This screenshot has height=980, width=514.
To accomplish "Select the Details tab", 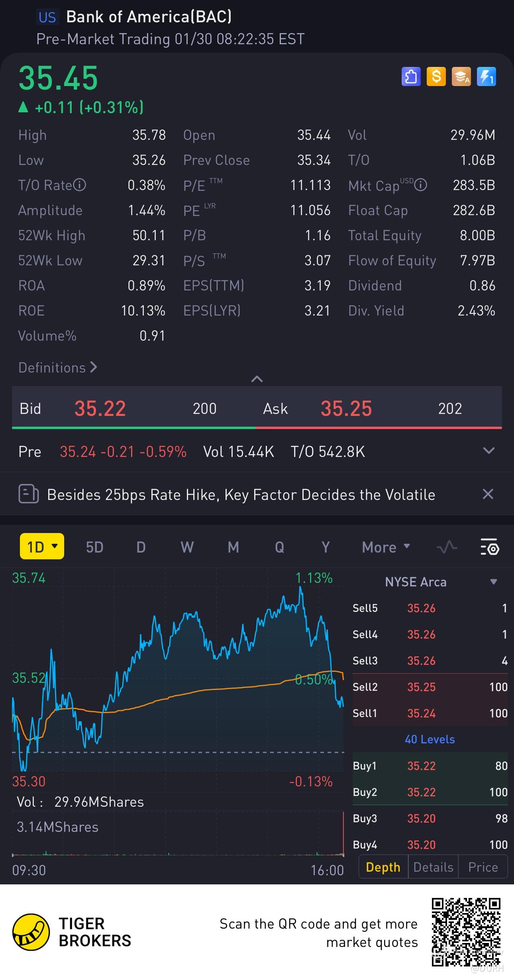I will pos(433,867).
